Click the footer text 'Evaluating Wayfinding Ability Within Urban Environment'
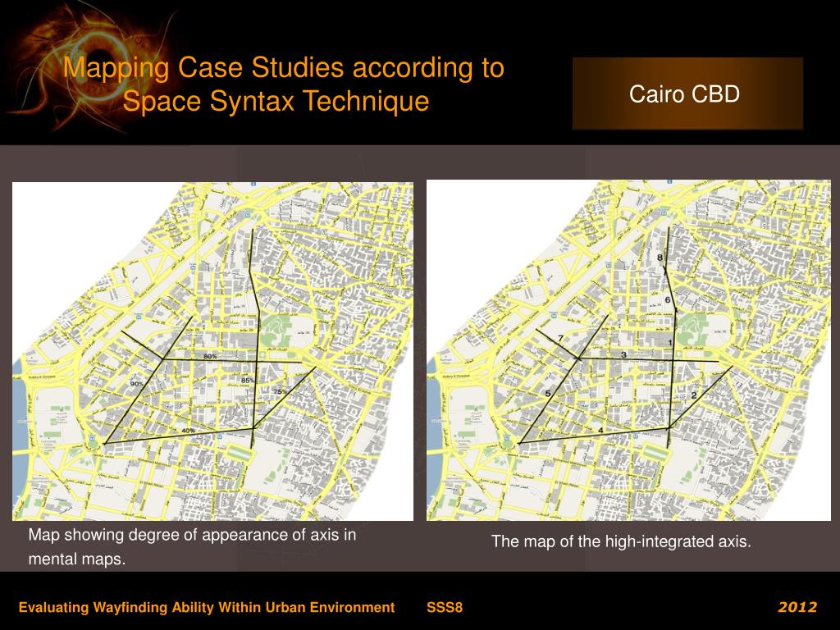Screen dimensions: 840x630 coord(206,608)
